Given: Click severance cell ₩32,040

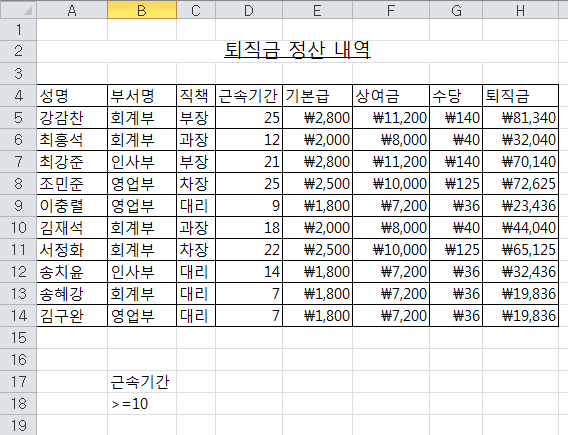Looking at the screenshot, I should tap(521, 140).
